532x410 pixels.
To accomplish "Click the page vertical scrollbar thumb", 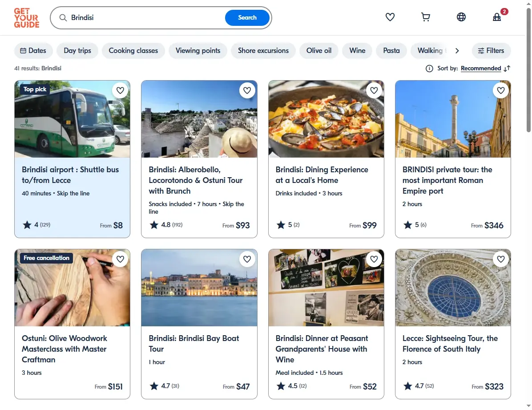I will pos(528,69).
